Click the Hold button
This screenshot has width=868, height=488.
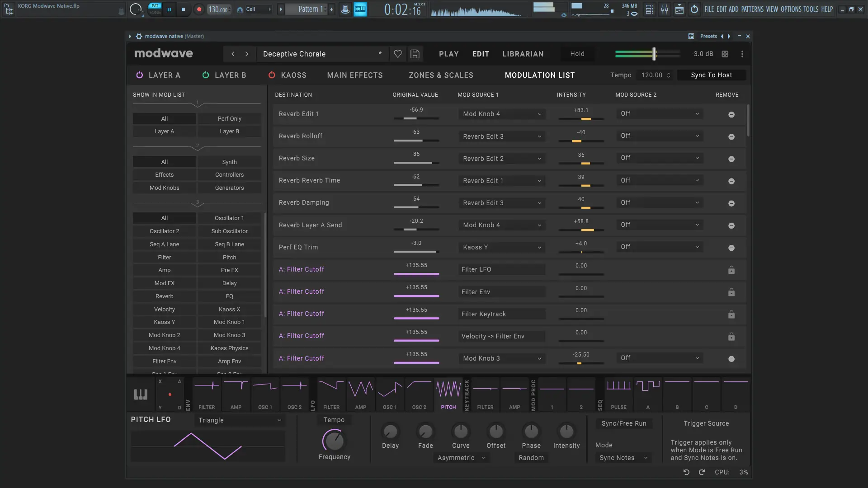pos(577,54)
